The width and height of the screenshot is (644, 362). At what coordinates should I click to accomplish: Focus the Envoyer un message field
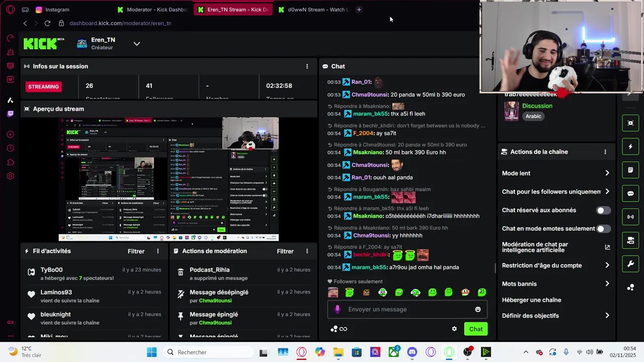pyautogui.click(x=407, y=309)
